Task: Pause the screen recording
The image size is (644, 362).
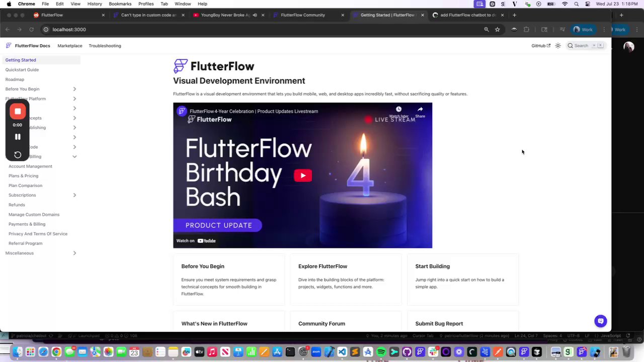Action: 18,137
